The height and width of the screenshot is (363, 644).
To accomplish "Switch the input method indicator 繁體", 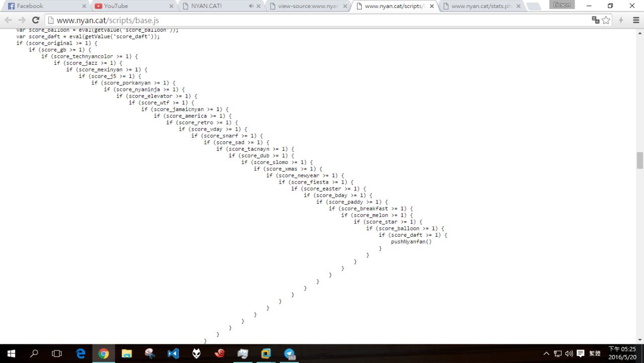I will 595,353.
